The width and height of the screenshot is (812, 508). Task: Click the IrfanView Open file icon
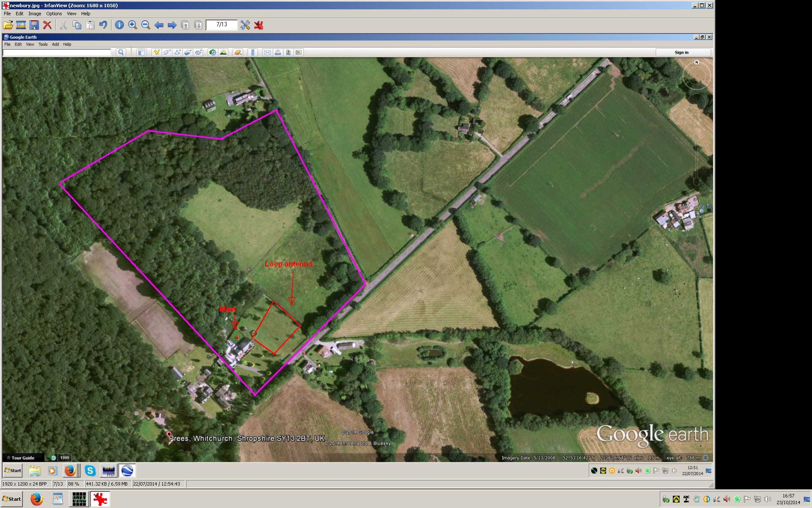click(x=8, y=25)
